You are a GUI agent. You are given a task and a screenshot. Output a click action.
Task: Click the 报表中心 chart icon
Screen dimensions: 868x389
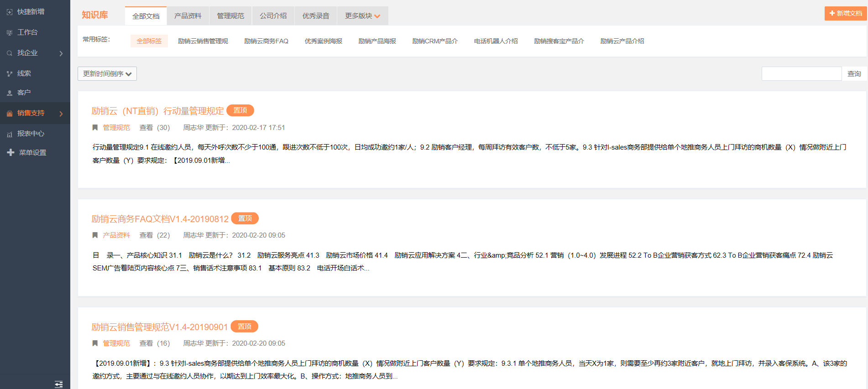9,134
